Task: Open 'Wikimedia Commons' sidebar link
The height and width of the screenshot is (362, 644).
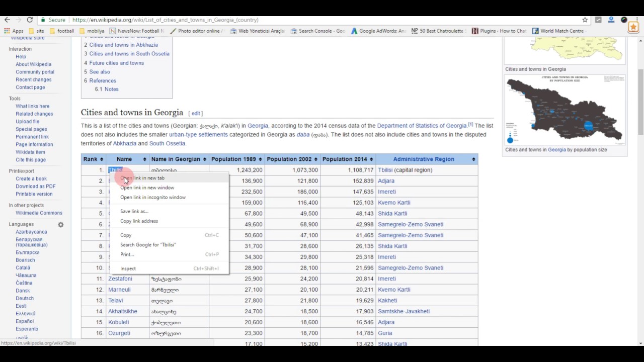Action: tap(39, 213)
